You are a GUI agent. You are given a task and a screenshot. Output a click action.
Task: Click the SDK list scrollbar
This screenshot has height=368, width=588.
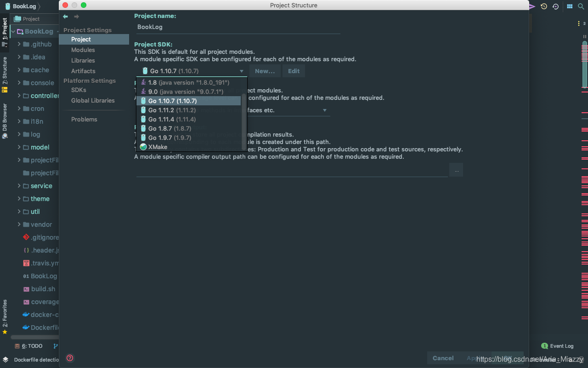coord(244,122)
